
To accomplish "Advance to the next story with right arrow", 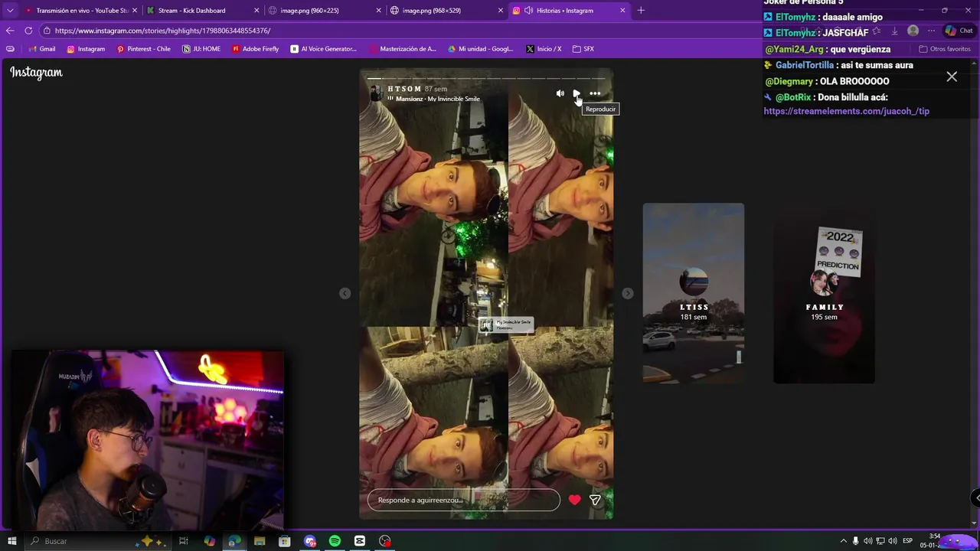I will click(x=627, y=293).
